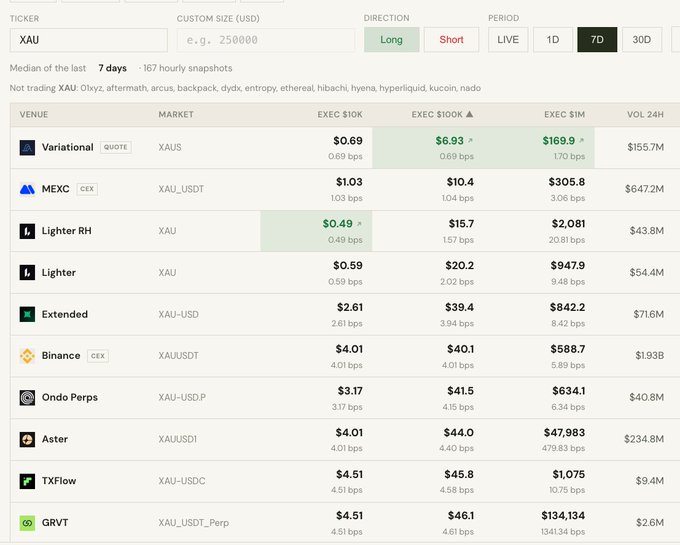Click the CEX badge next to MEXC

(x=87, y=189)
